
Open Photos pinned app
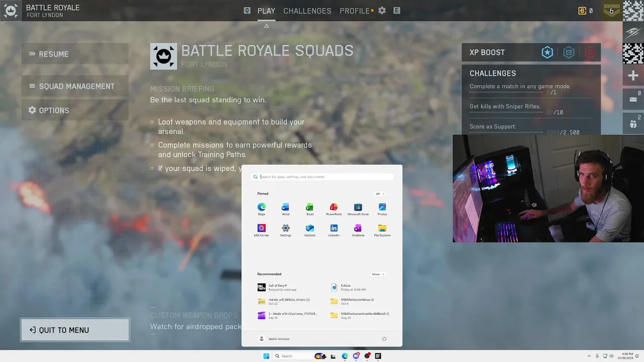pos(382,209)
